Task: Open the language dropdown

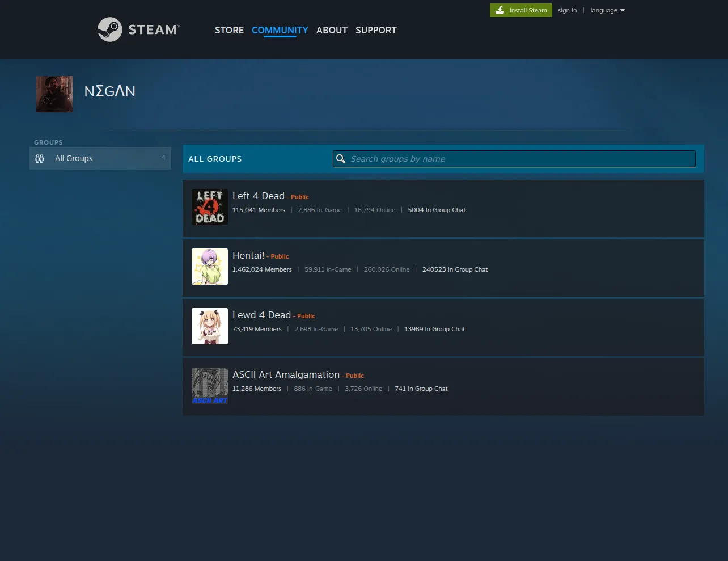Action: (607, 10)
